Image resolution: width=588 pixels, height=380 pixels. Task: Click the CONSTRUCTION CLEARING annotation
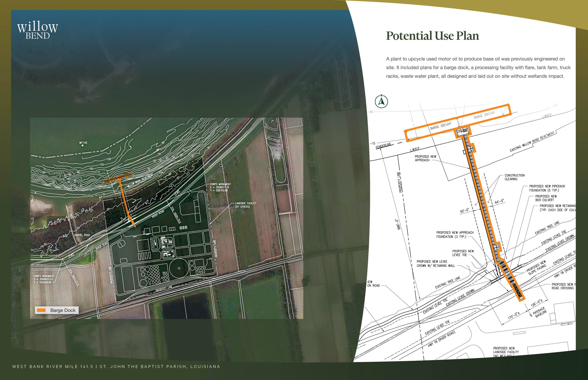(514, 177)
